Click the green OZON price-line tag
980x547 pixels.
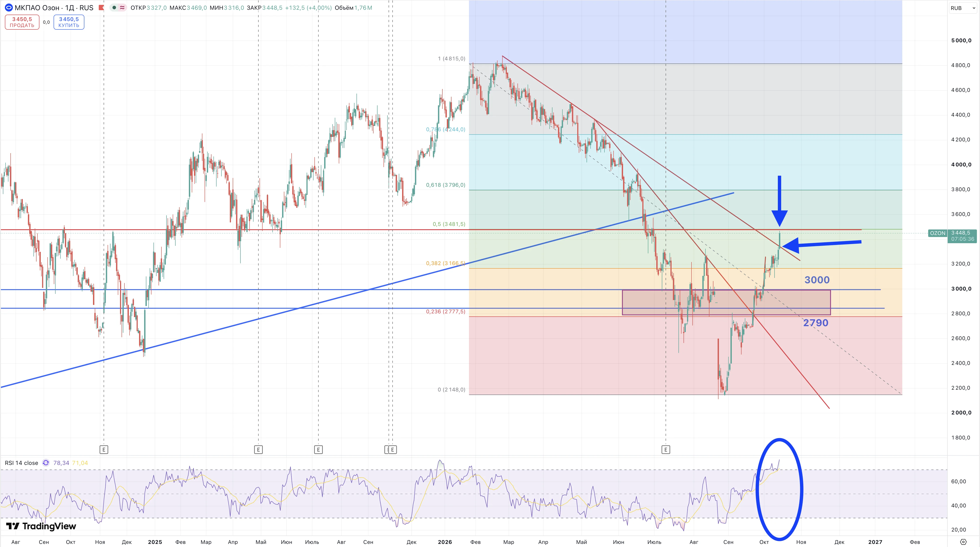(x=937, y=233)
